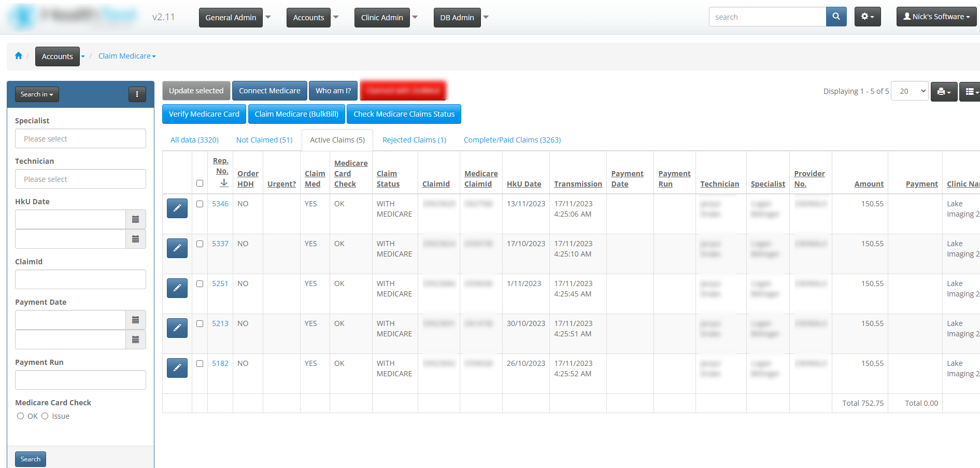Switch to Rejected Claims tab
Image resolution: width=980 pixels, height=468 pixels.
coord(414,140)
